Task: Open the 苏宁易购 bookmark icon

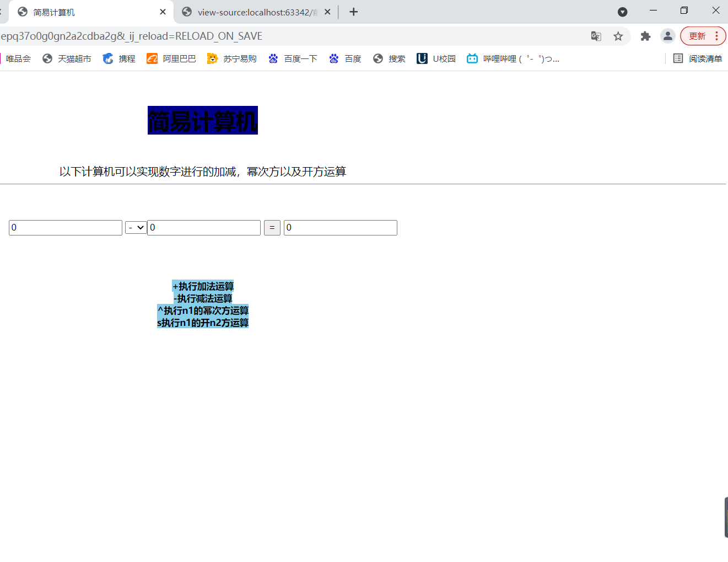Action: [x=213, y=58]
